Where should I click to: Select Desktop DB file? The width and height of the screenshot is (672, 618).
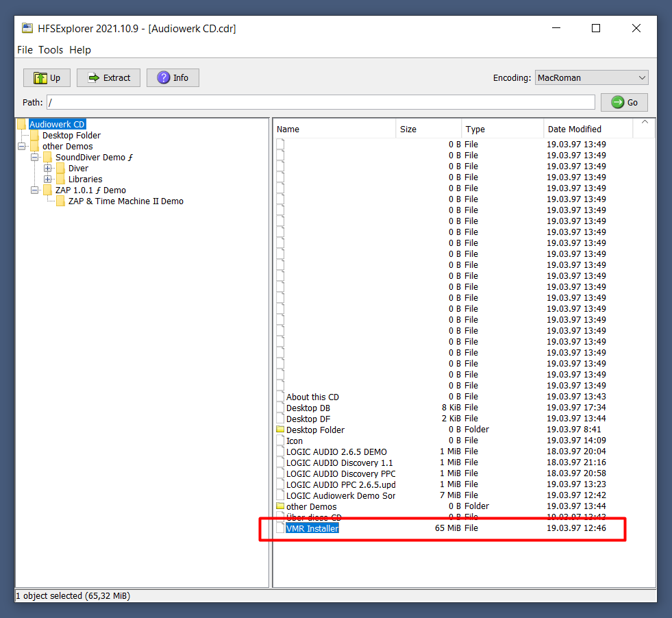click(308, 408)
